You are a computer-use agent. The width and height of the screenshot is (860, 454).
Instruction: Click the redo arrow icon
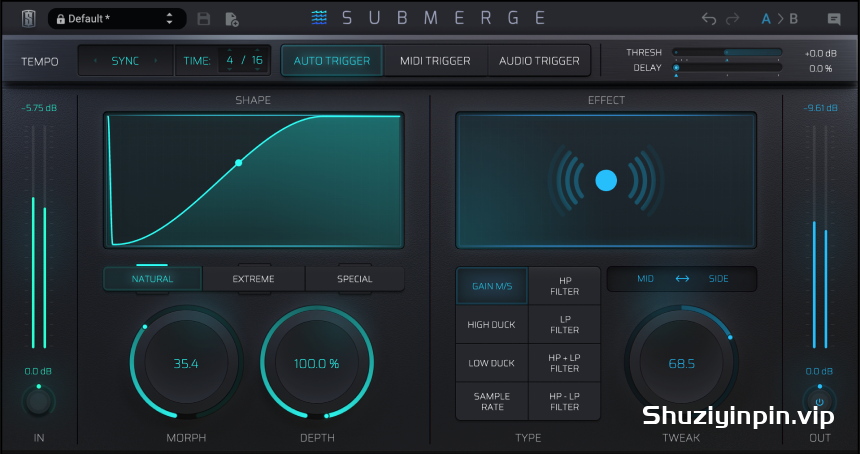click(x=732, y=19)
